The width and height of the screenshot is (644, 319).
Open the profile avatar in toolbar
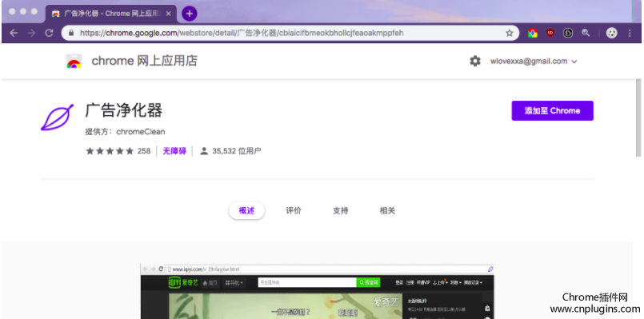tap(612, 34)
